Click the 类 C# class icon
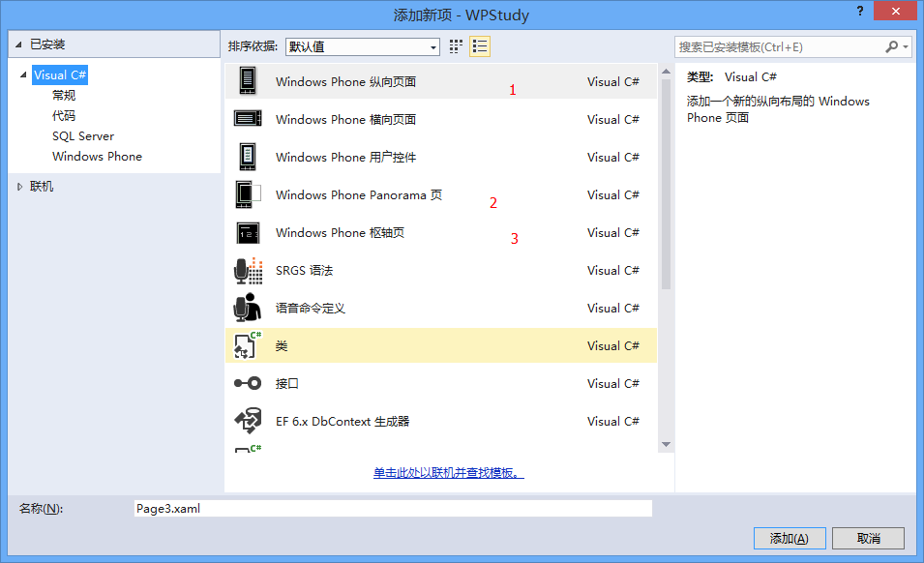Screen dimensions: 924x563 pos(248,345)
